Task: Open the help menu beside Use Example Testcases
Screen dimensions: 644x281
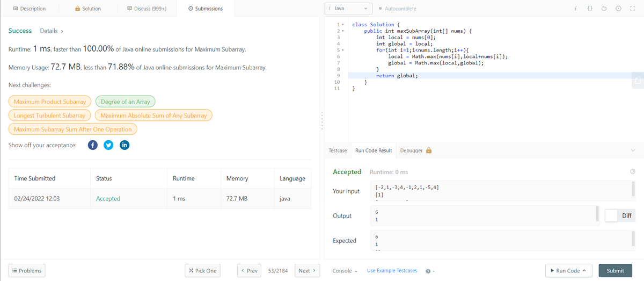Action: pyautogui.click(x=429, y=271)
